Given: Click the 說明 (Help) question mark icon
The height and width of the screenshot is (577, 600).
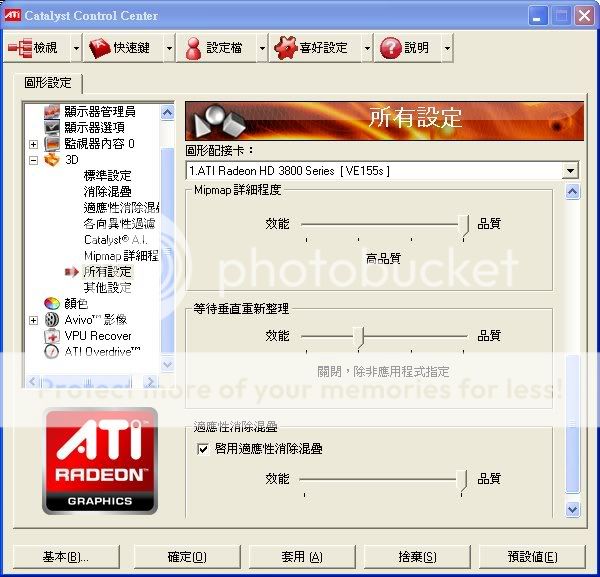Looking at the screenshot, I should pos(390,48).
